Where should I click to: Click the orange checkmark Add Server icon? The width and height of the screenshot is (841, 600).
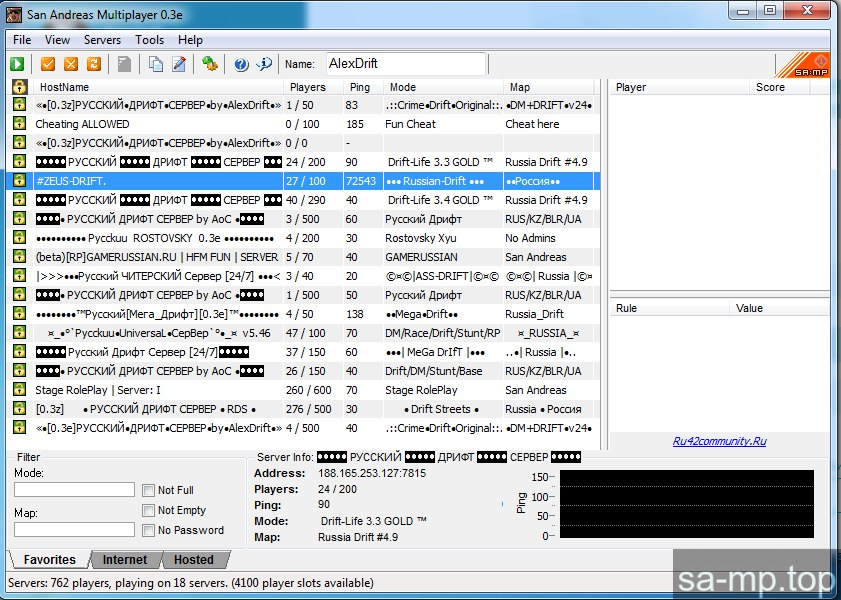pyautogui.click(x=48, y=64)
